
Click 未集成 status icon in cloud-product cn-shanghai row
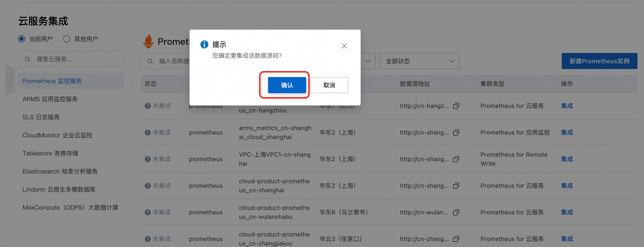[x=148, y=186]
